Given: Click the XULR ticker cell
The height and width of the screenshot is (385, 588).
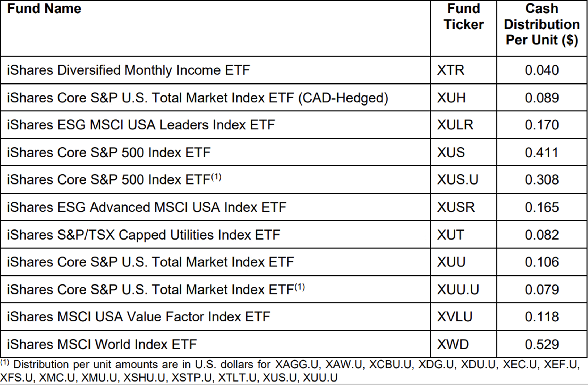Looking at the screenshot, I should click(455, 125).
